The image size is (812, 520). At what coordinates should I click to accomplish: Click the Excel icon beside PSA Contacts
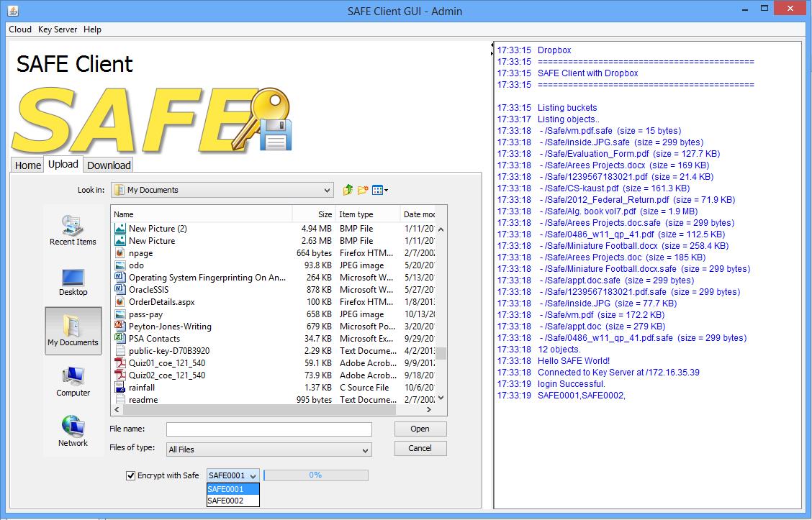[x=120, y=338]
